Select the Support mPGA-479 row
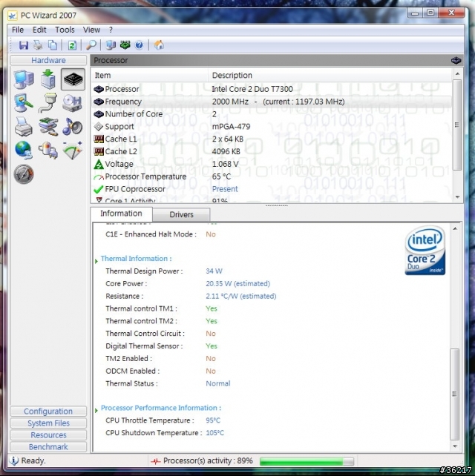Image resolution: width=475 pixels, height=476 pixels. [272, 126]
